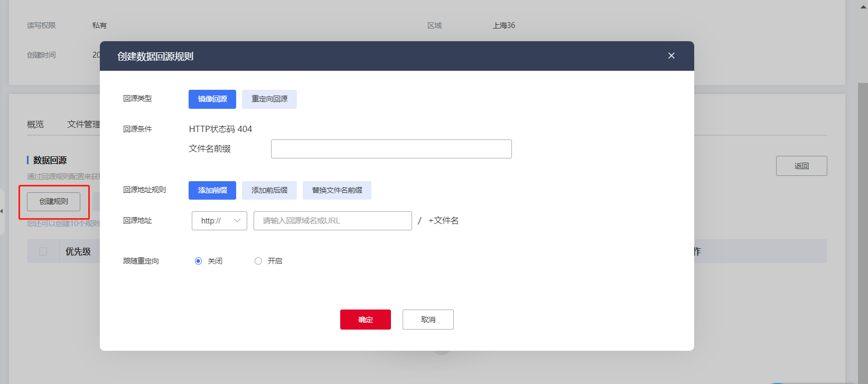Choose the 添加前后缀 address rule
The width and height of the screenshot is (868, 384).
[269, 191]
